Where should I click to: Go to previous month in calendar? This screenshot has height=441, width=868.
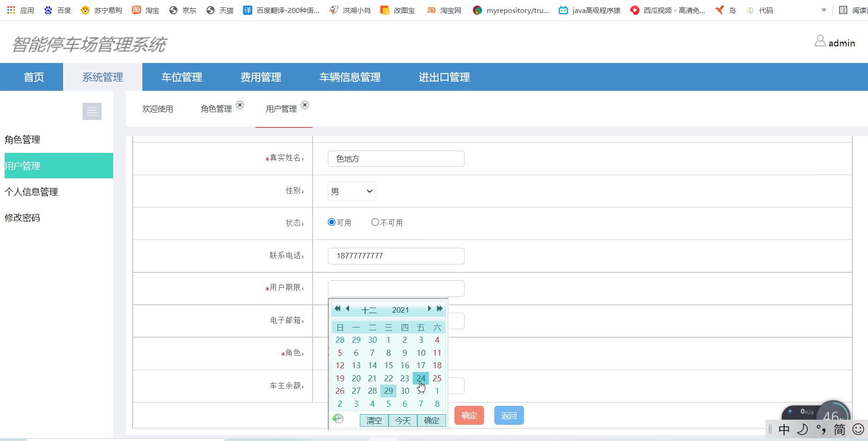pos(347,309)
